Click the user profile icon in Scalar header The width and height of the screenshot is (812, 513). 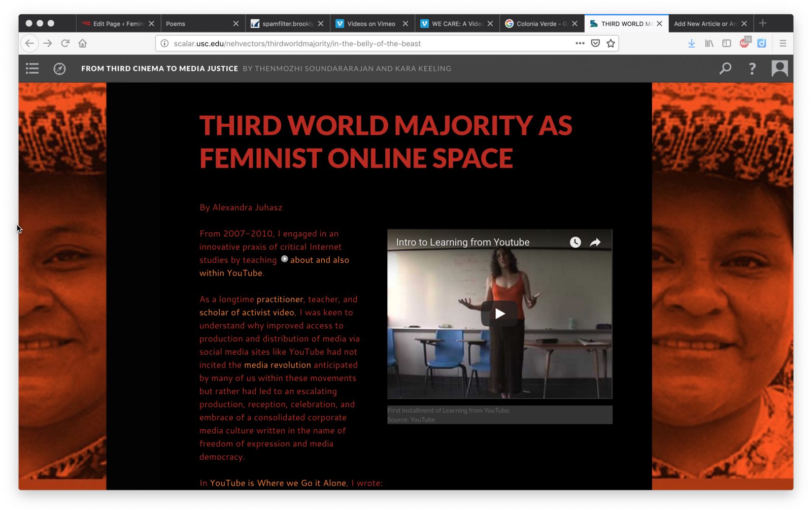pyautogui.click(x=780, y=69)
